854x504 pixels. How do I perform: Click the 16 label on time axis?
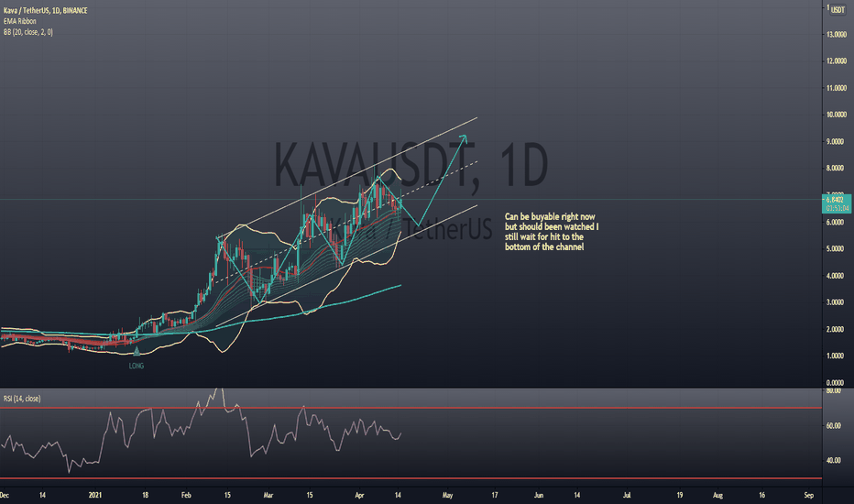pos(762,495)
